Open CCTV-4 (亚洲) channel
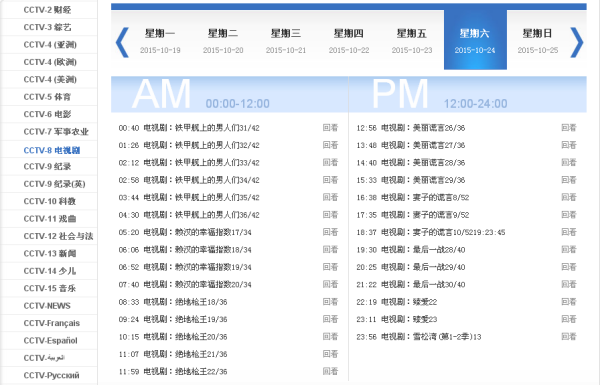 pos(50,45)
